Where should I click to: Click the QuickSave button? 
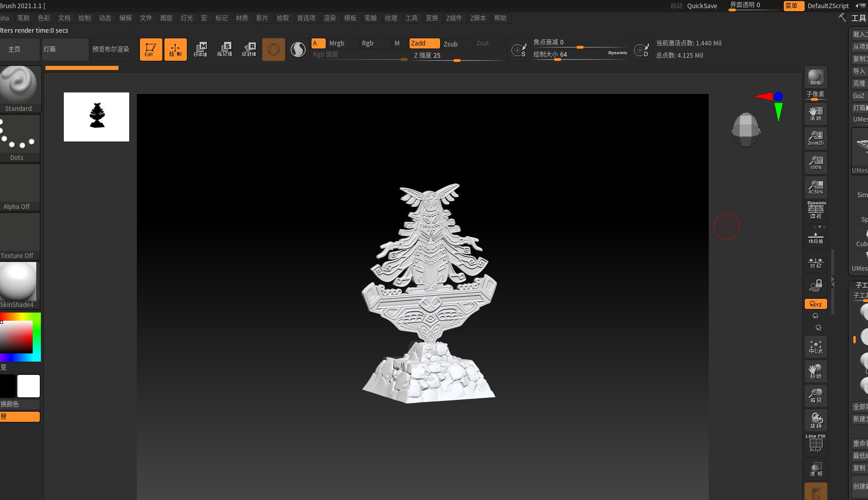[x=702, y=6]
